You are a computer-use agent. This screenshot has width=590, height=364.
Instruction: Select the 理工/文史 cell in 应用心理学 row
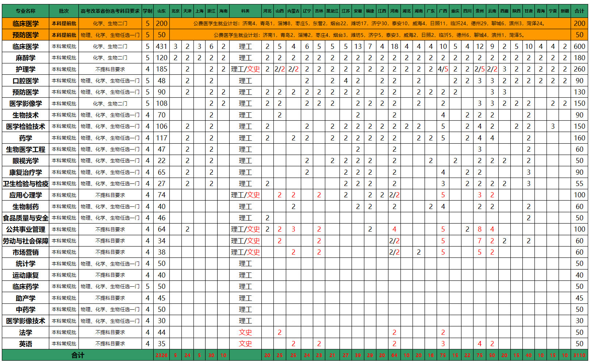pos(245,195)
